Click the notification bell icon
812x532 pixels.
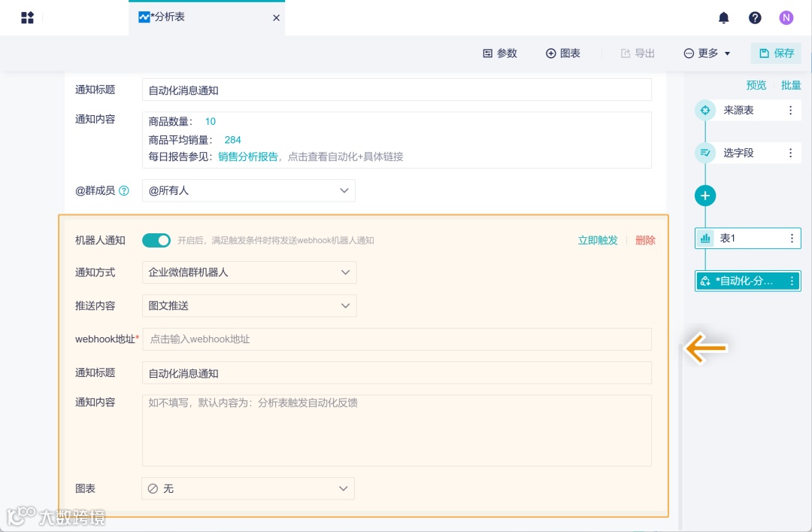click(723, 17)
